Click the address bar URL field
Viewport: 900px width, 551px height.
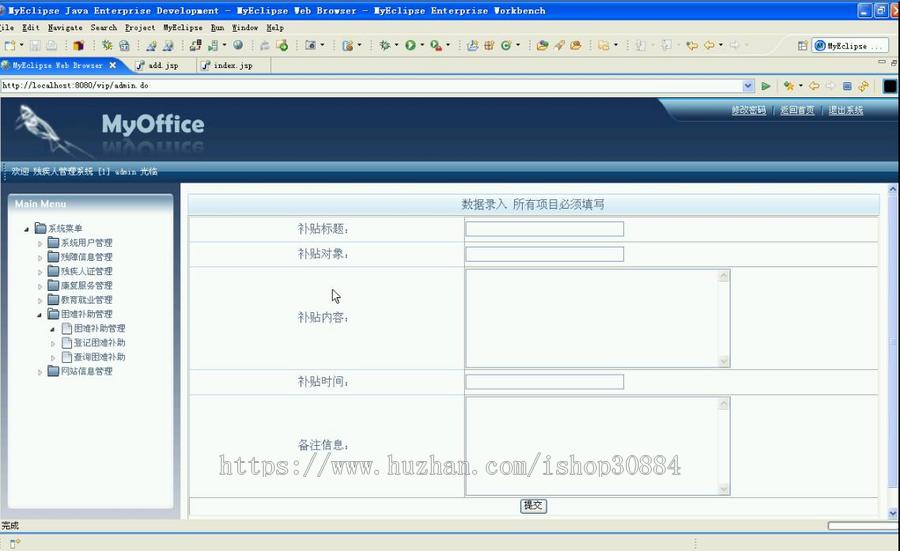tap(371, 86)
